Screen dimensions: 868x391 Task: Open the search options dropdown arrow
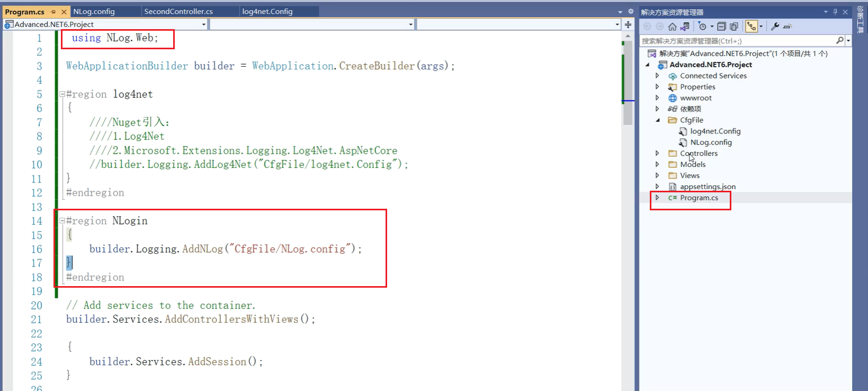pyautogui.click(x=848, y=41)
